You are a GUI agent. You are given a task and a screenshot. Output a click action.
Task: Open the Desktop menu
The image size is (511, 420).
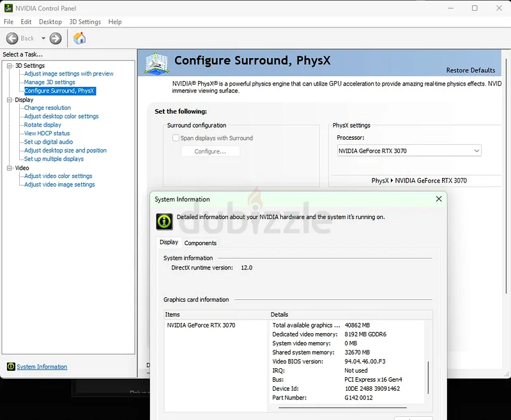click(50, 22)
